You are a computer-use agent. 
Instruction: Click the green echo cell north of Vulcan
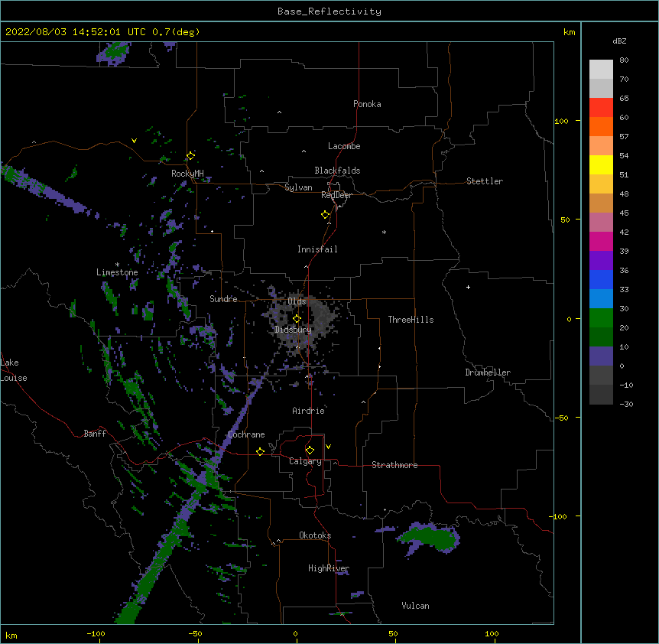[x=430, y=538]
